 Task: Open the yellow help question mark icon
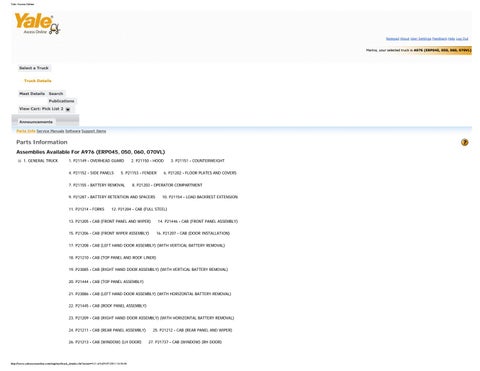[464, 142]
